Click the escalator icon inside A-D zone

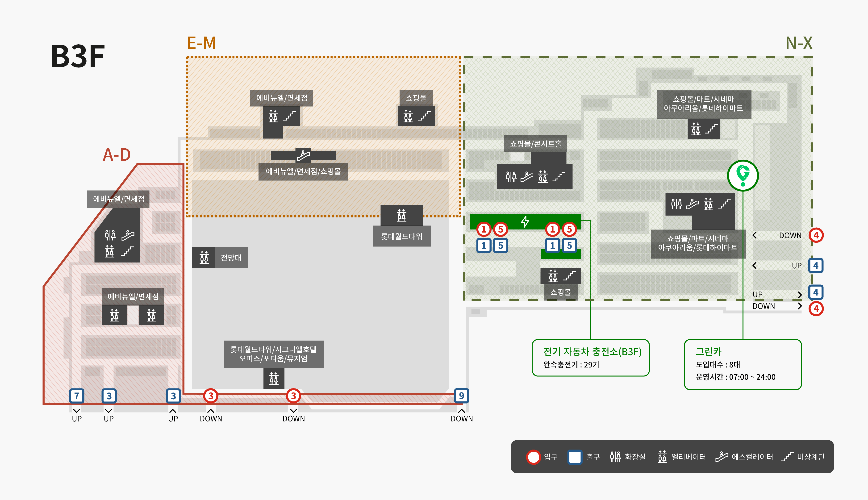point(128,235)
